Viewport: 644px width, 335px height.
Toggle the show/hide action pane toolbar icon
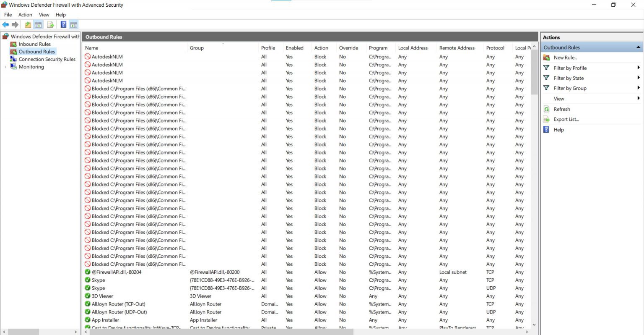coord(73,24)
